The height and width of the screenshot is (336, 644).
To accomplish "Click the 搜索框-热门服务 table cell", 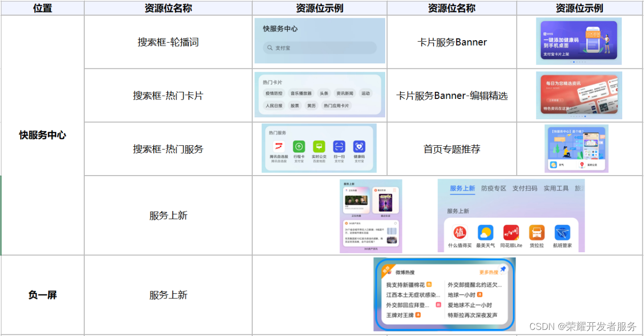I will point(168,149).
